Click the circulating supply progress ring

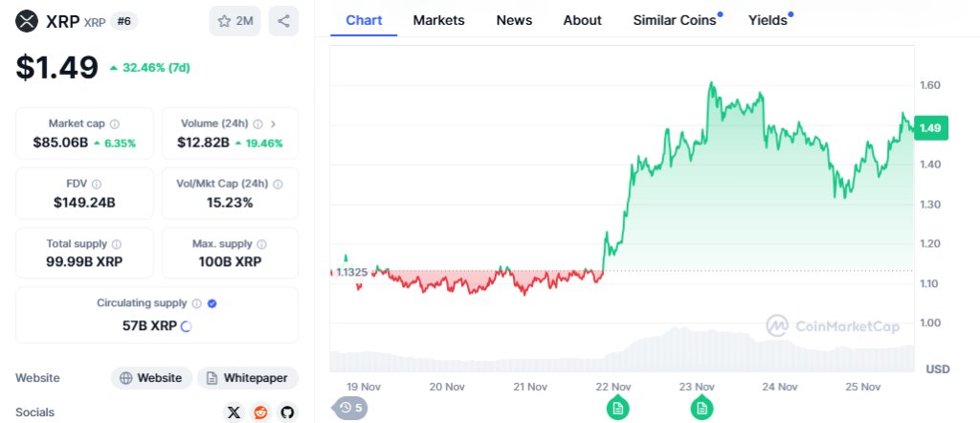pyautogui.click(x=186, y=326)
